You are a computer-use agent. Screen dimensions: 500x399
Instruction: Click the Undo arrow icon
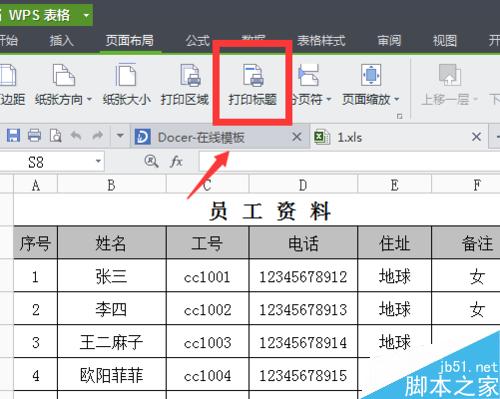tap(76, 136)
